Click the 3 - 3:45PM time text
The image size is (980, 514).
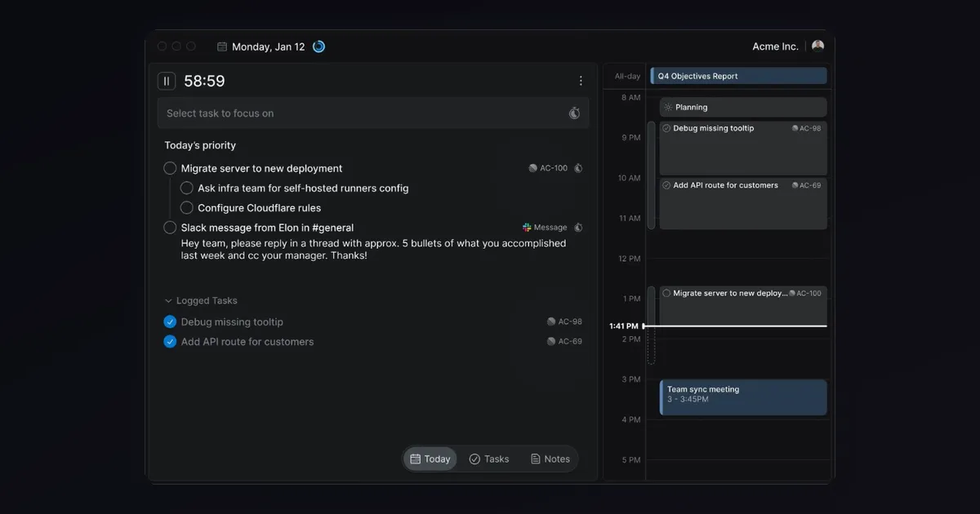[x=688, y=400]
